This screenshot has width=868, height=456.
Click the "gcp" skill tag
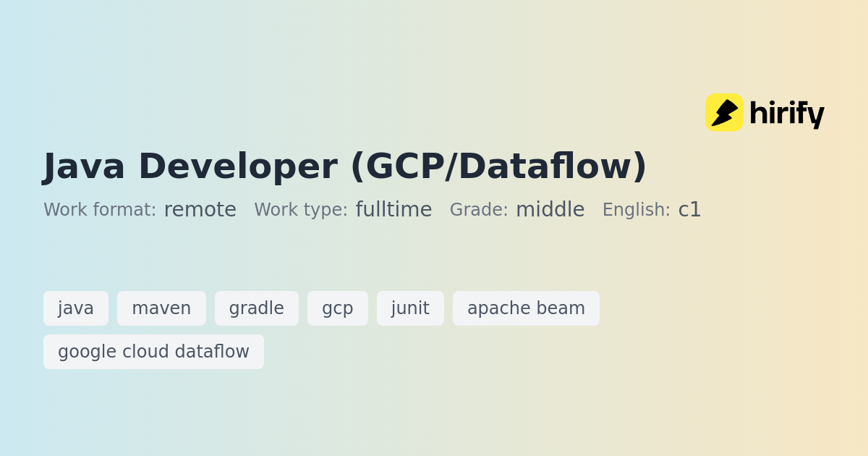click(x=338, y=308)
